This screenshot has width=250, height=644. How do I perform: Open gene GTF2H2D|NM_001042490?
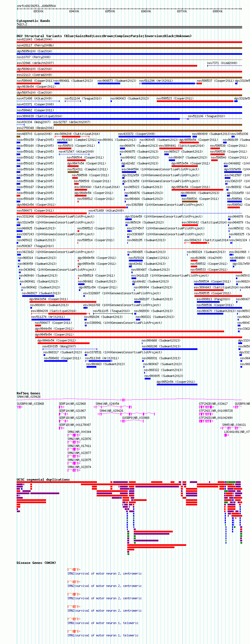tap(216, 418)
